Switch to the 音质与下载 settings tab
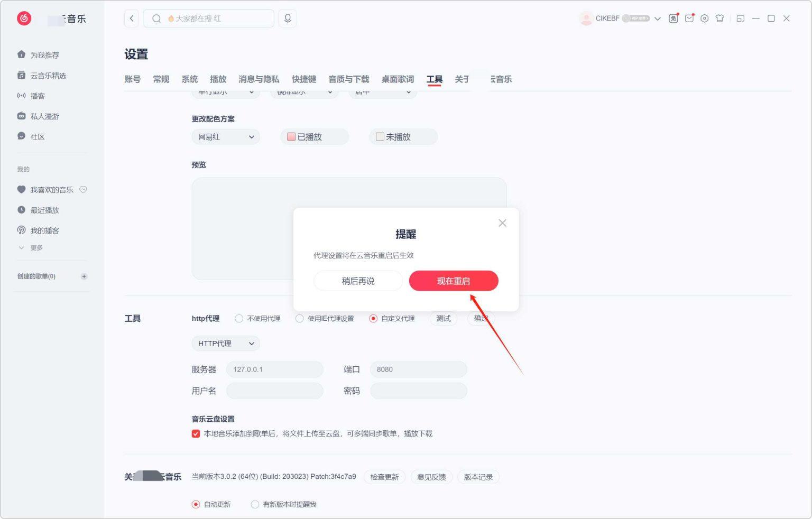This screenshot has width=812, height=519. 349,79
